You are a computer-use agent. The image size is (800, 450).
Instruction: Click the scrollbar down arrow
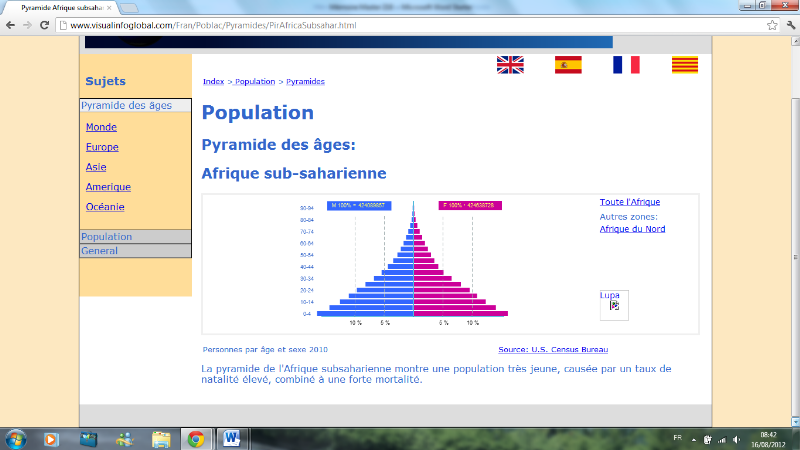(x=795, y=422)
